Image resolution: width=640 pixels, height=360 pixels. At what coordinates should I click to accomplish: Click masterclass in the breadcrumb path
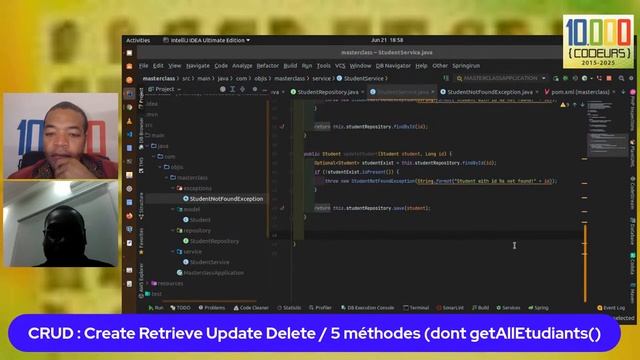[158, 78]
